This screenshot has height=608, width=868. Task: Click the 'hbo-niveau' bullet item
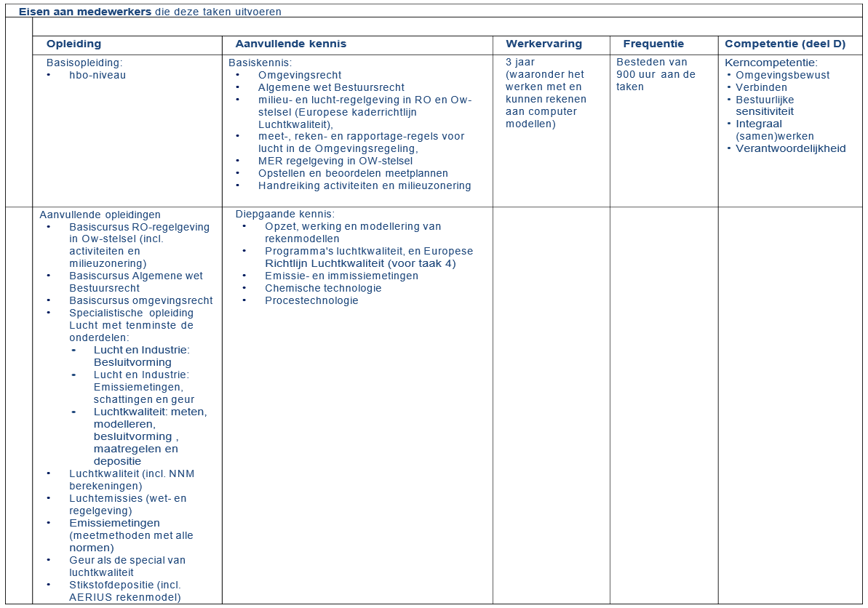pos(97,75)
